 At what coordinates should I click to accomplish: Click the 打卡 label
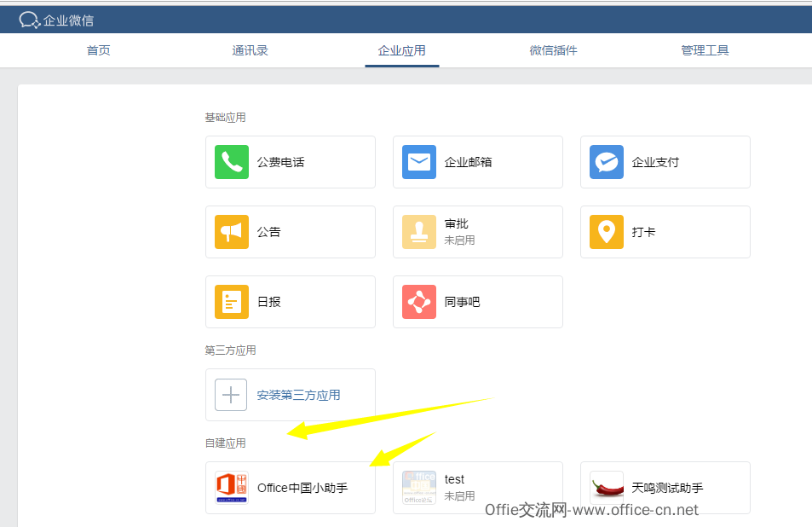tap(643, 232)
